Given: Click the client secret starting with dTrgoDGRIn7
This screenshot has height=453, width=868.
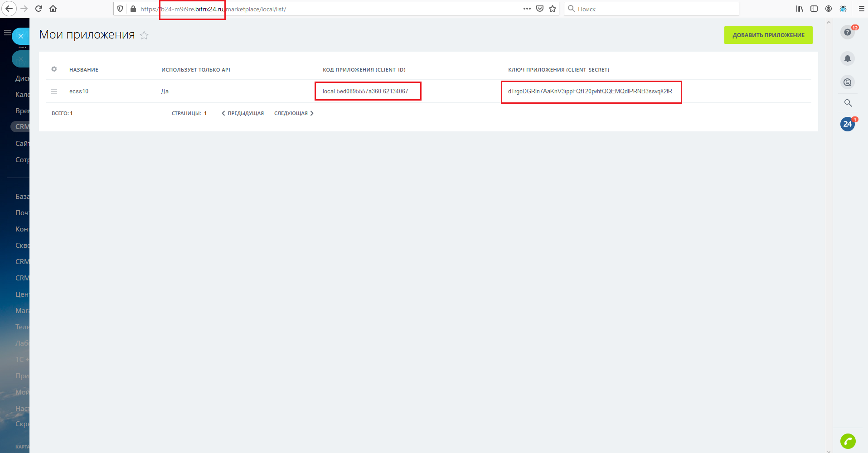Looking at the screenshot, I should [x=590, y=91].
